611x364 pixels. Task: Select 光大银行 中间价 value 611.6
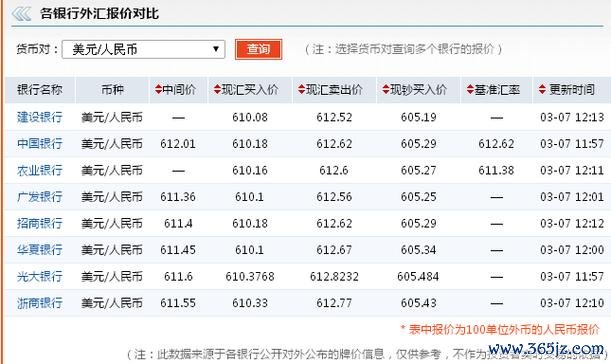pos(178,277)
